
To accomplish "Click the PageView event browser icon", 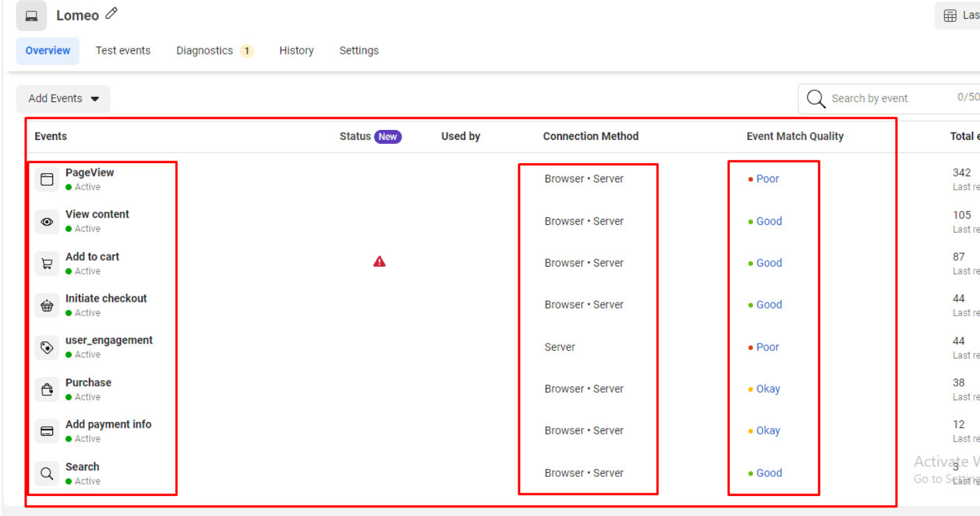I will click(x=47, y=180).
